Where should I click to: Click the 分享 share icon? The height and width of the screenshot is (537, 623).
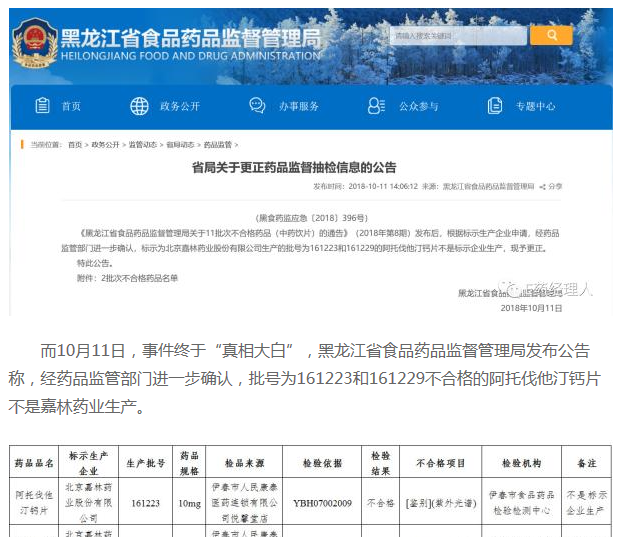click(544, 186)
